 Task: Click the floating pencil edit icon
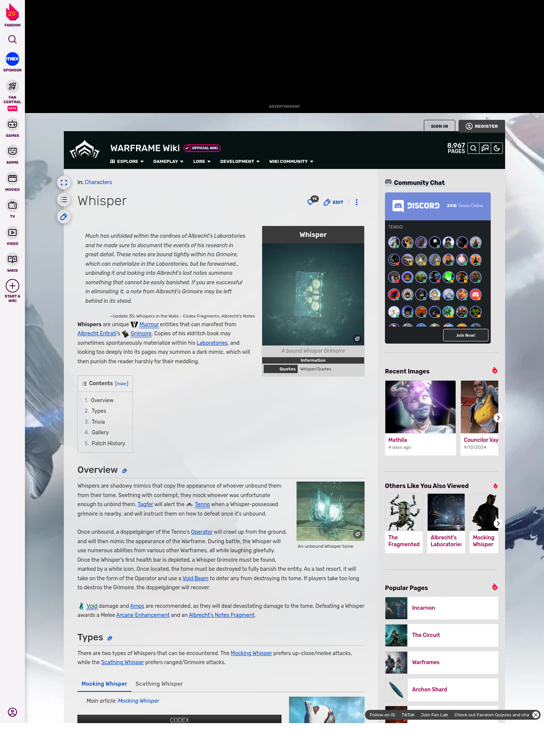[x=64, y=217]
